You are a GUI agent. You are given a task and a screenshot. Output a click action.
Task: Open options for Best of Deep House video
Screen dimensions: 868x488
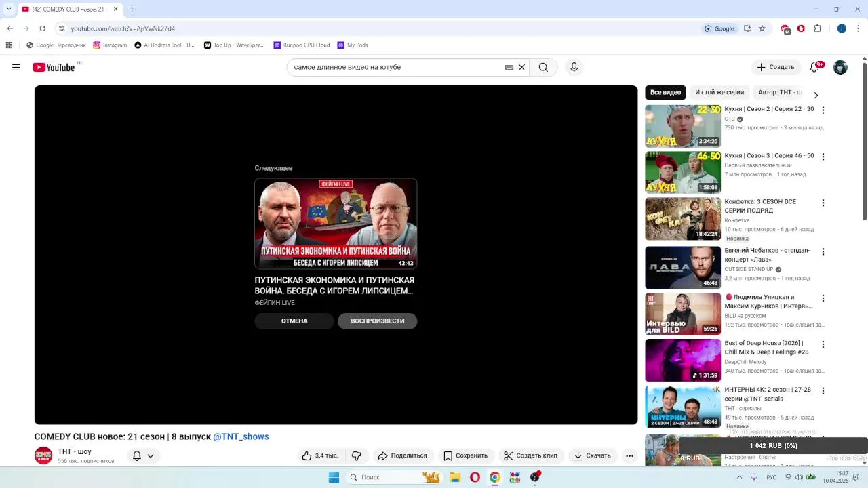point(823,344)
